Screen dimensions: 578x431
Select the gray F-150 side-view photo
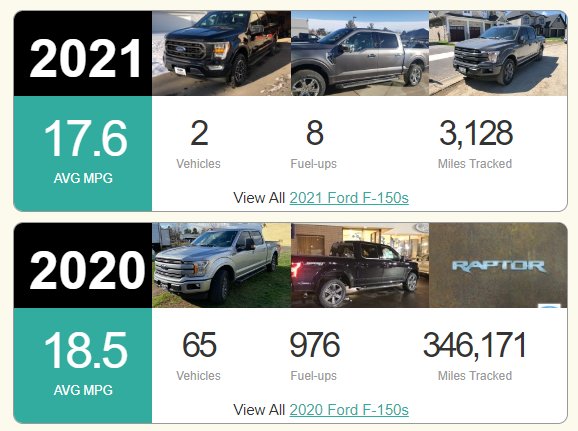point(360,53)
